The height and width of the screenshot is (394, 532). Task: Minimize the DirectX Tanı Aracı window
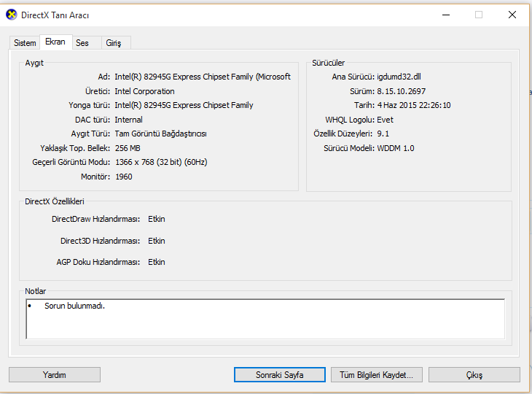446,15
